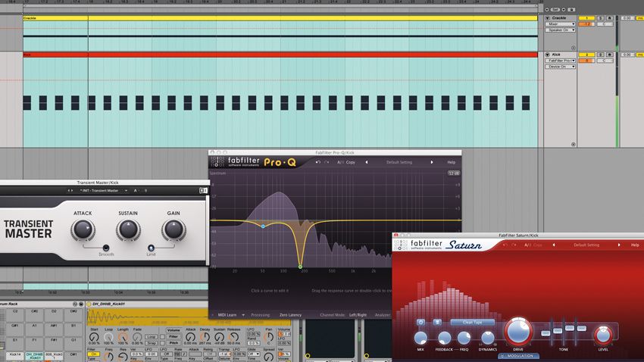Screen dimensions: 644x362
Task: Click the first Tone slider in Saturn
Action: [x=546, y=333]
